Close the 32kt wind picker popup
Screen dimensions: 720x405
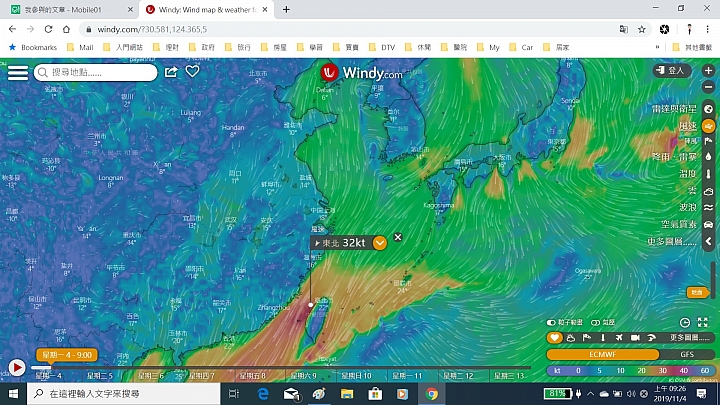[x=398, y=237]
